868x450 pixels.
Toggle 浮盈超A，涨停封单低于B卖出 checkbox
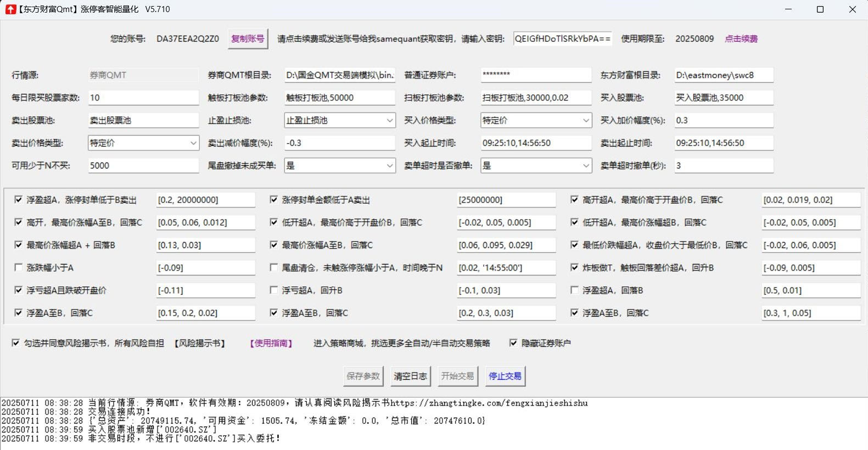click(x=19, y=200)
